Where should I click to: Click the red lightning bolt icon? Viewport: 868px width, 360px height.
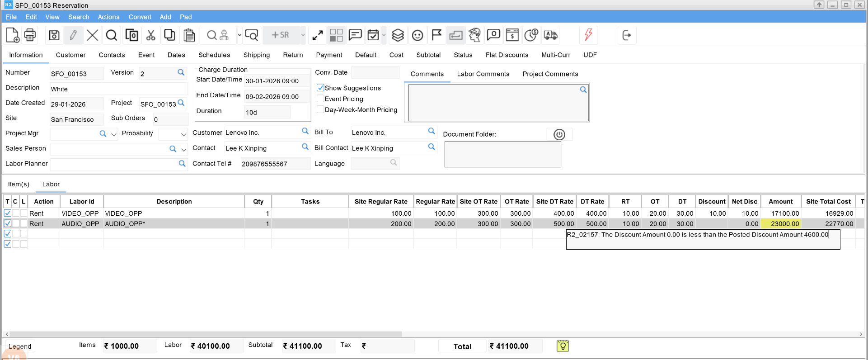click(588, 35)
